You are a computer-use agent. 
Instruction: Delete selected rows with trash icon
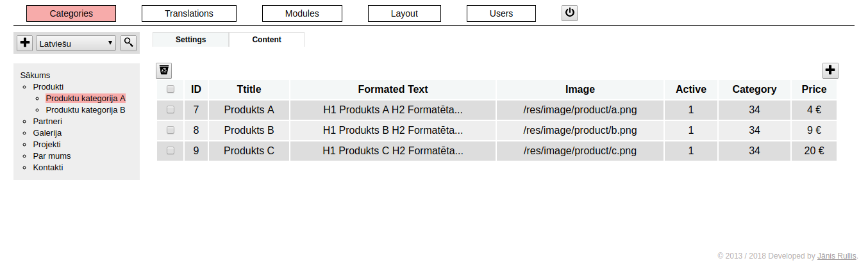164,70
